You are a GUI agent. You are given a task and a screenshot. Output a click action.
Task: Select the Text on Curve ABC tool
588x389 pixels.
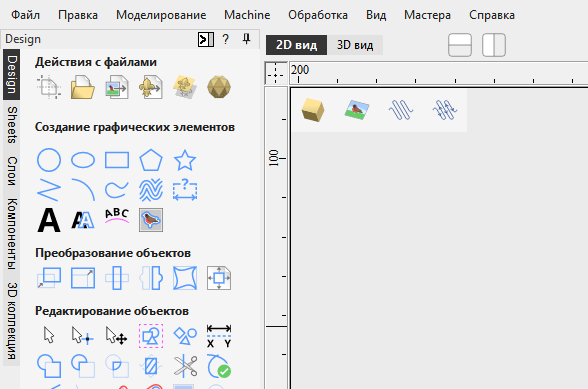pyautogui.click(x=117, y=218)
